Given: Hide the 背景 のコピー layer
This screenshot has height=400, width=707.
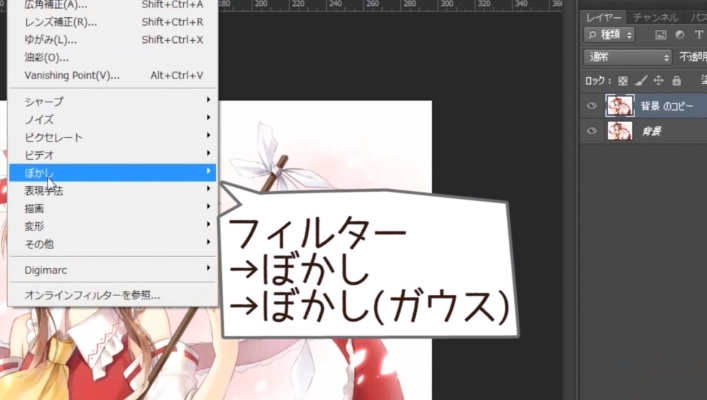Looking at the screenshot, I should (592, 106).
